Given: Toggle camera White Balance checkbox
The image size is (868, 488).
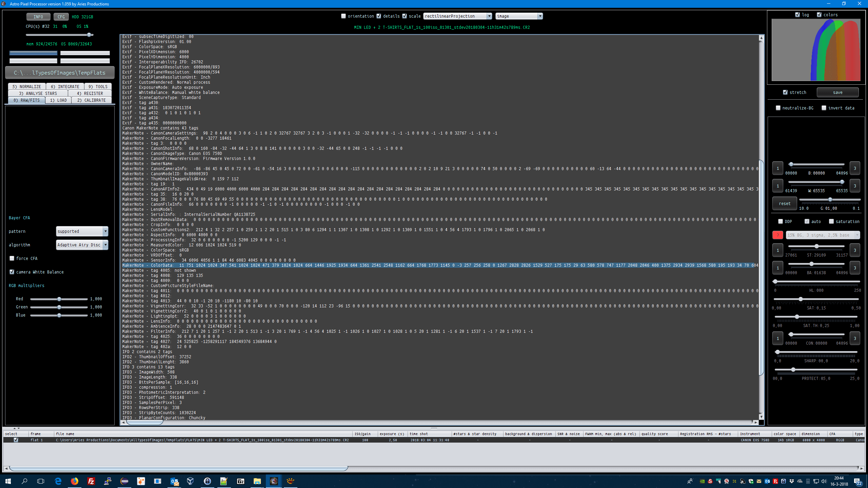Looking at the screenshot, I should click(x=12, y=272).
